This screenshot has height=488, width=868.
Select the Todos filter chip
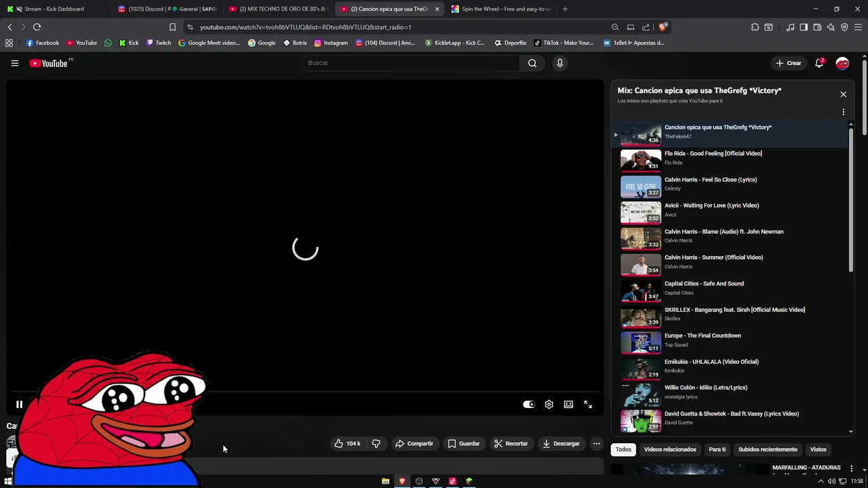(x=623, y=449)
